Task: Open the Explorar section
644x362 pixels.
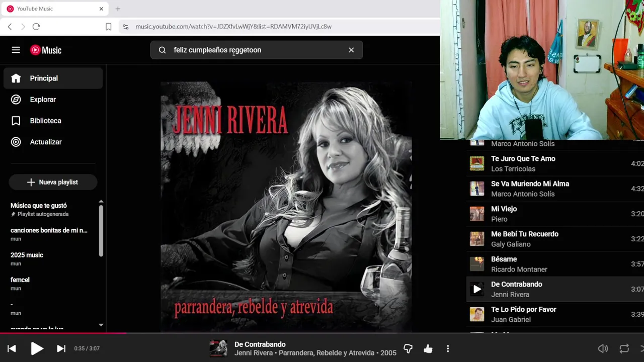Action: click(53, 100)
